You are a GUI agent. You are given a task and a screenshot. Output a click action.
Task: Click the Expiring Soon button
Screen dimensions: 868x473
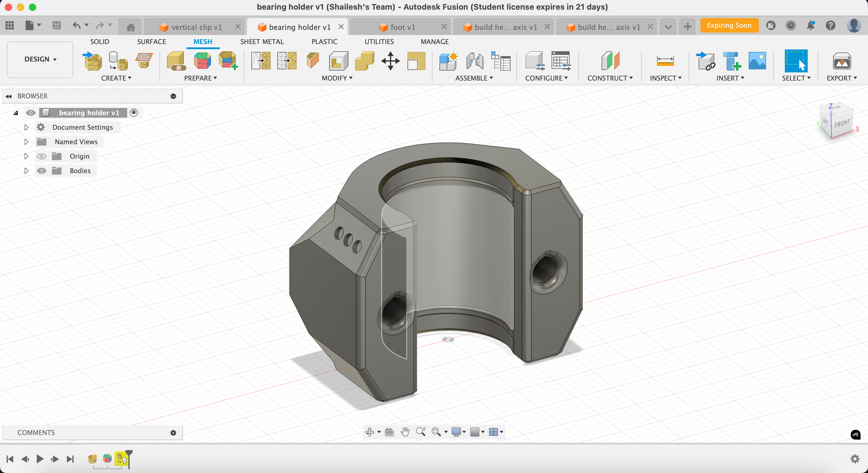click(x=729, y=25)
